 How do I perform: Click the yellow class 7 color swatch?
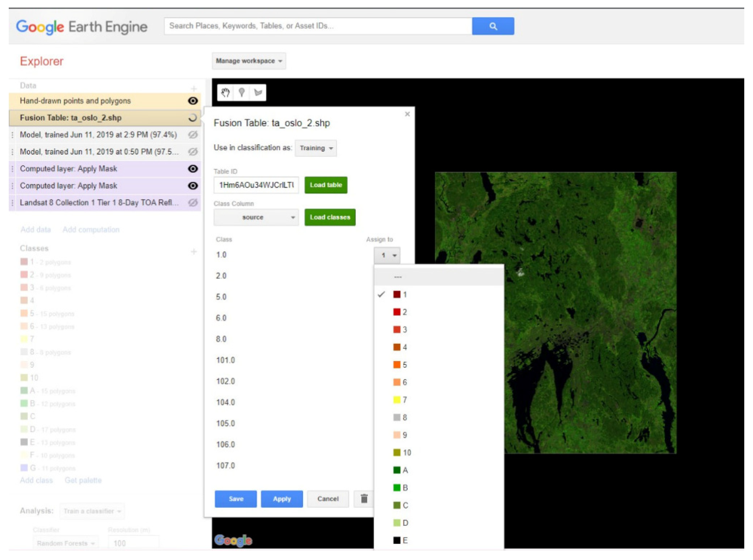(396, 400)
